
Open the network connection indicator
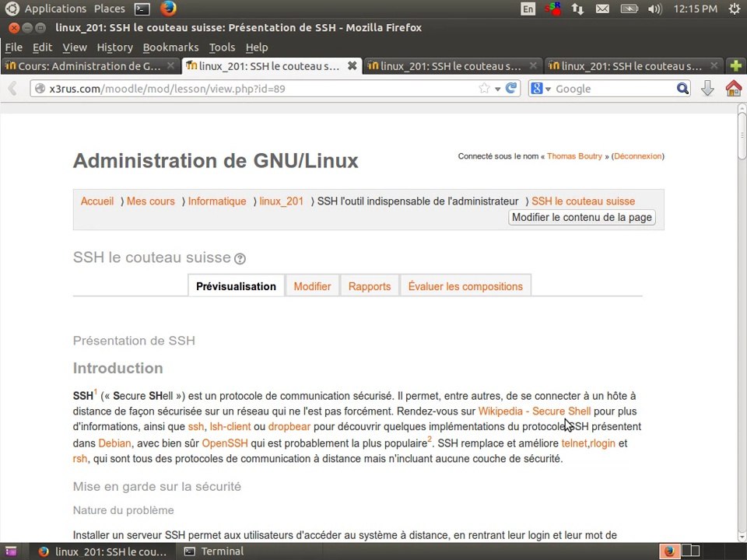(x=578, y=9)
